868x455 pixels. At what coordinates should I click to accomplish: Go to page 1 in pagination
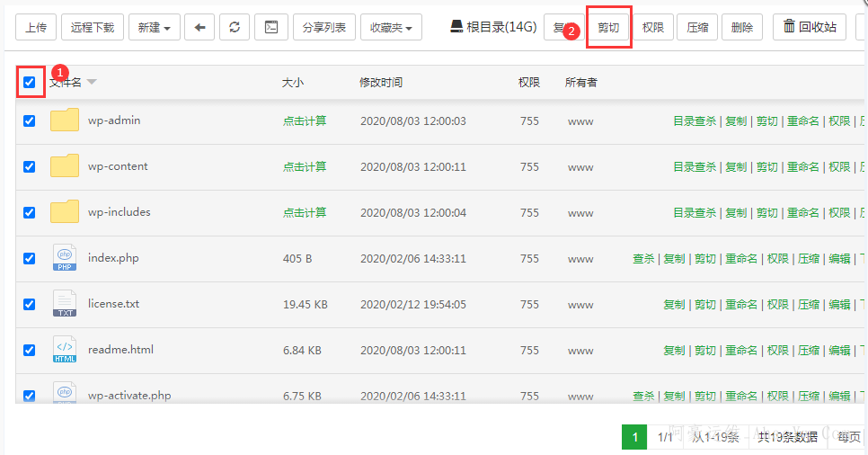tap(634, 437)
